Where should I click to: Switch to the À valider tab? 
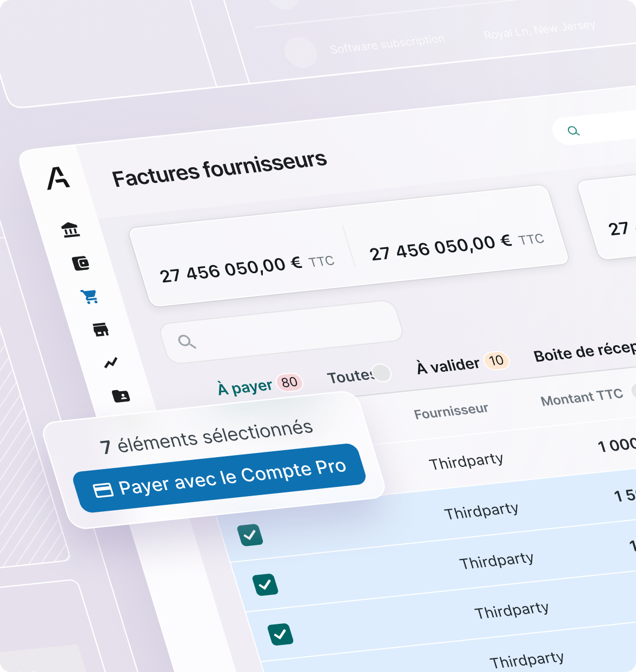point(448,366)
